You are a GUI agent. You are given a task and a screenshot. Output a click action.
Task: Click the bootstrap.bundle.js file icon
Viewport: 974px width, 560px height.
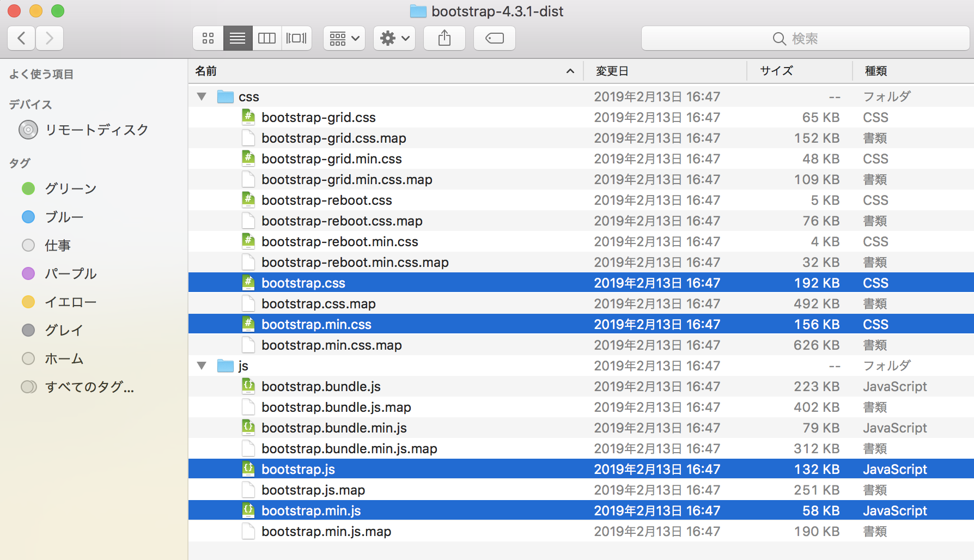(248, 386)
